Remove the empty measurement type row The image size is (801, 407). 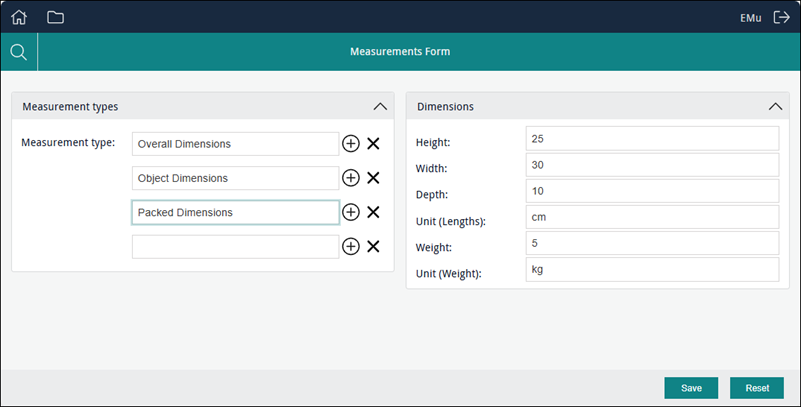tap(373, 246)
